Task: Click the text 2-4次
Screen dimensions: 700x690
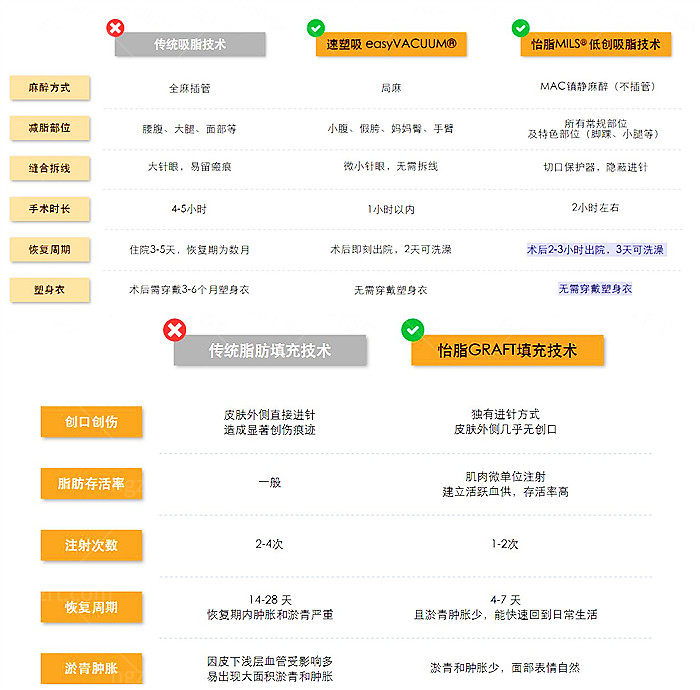Action: point(269,544)
